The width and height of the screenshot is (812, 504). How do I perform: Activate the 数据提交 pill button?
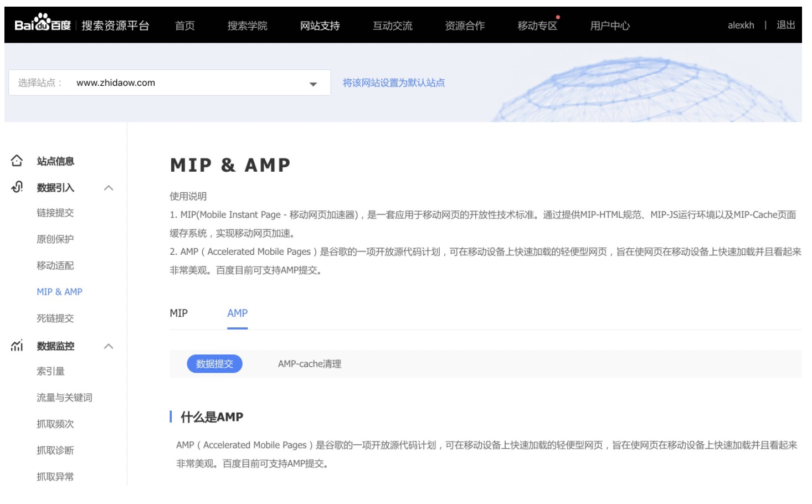215,364
